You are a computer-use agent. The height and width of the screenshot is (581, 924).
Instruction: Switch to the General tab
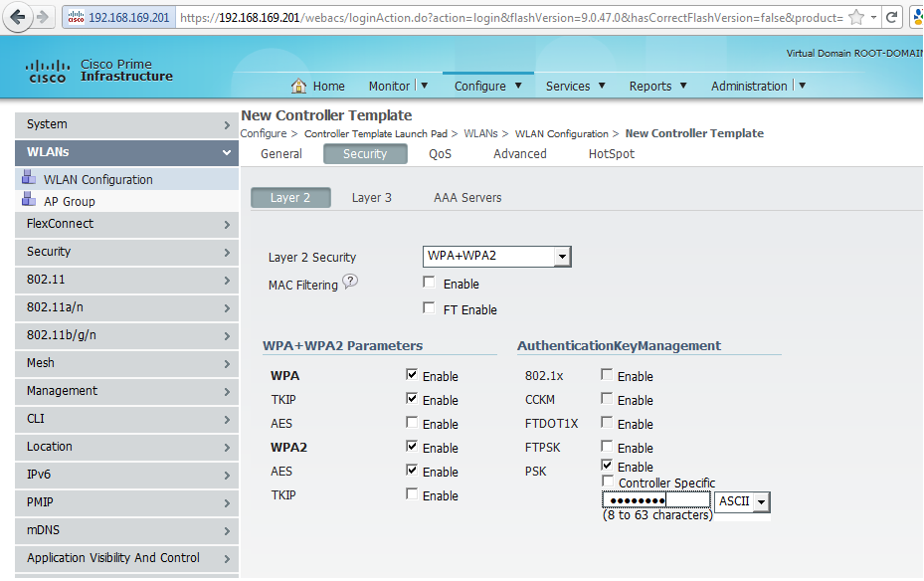(x=281, y=154)
